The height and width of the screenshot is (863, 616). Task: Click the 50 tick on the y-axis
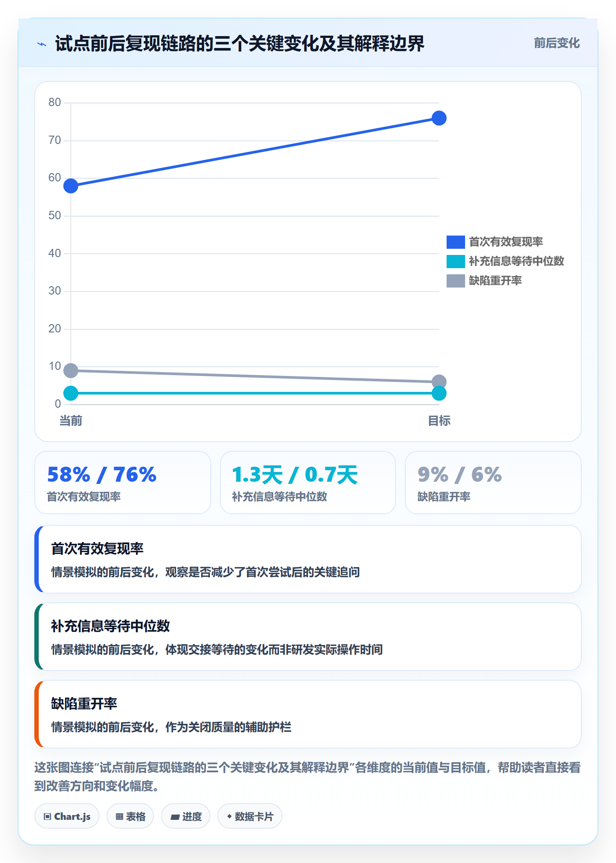pos(55,216)
